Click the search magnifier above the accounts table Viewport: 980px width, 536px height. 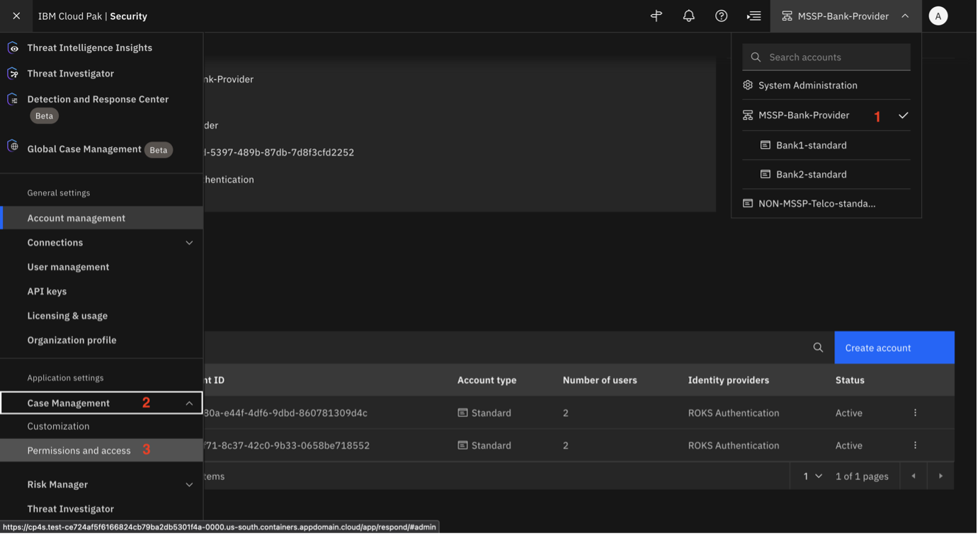tap(818, 347)
